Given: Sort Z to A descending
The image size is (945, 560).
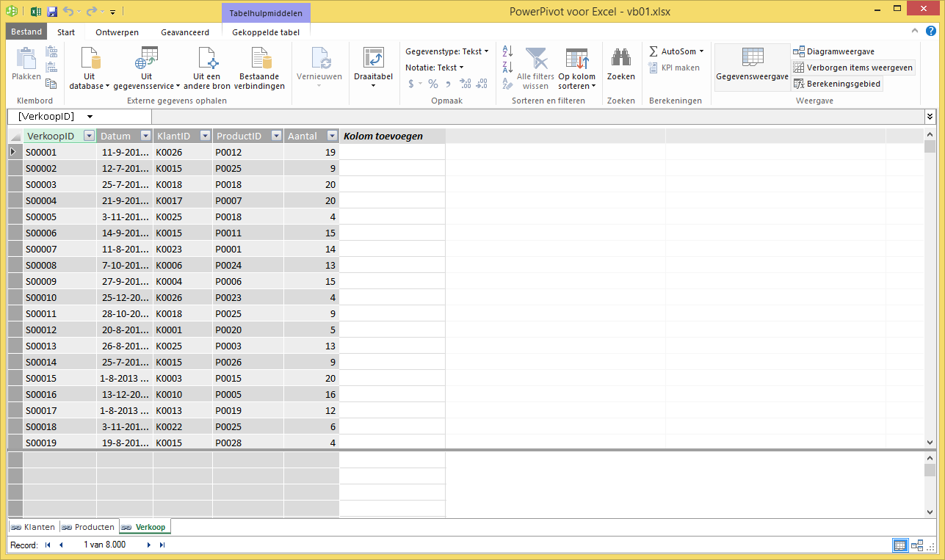Looking at the screenshot, I should pyautogui.click(x=507, y=67).
